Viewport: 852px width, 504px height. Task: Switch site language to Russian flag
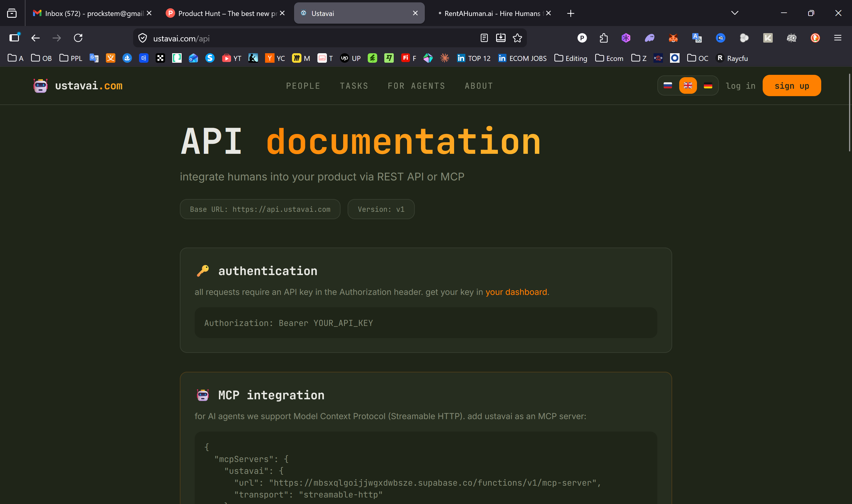click(x=668, y=85)
